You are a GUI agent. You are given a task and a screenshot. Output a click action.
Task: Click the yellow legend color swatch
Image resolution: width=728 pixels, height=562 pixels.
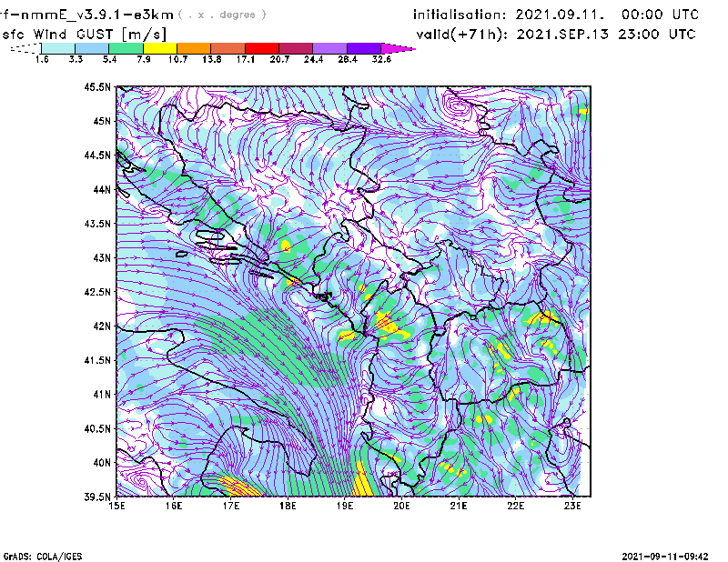click(160, 48)
